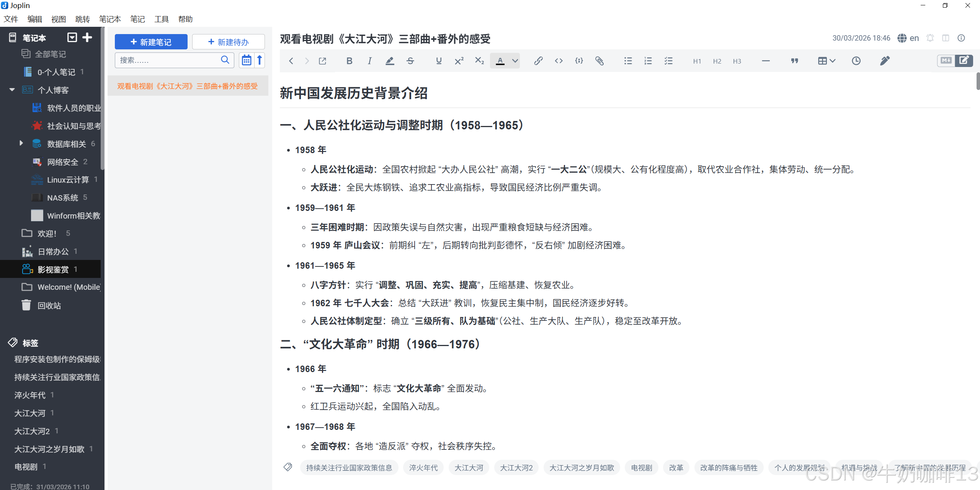Open note properties info icon

961,38
